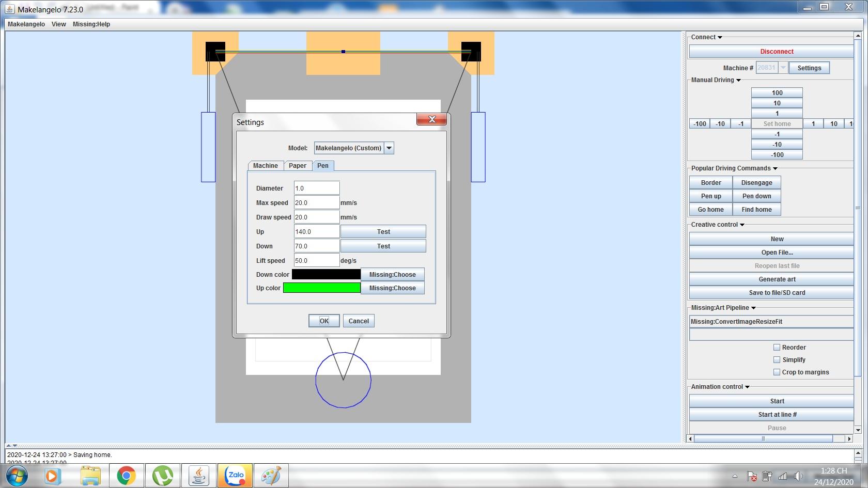Collapse the Connect section
The image size is (868, 488).
pos(720,37)
